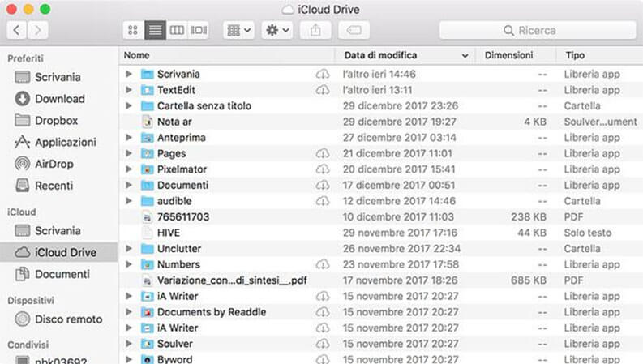The image size is (643, 364).
Task: Select the 685 KB size cell
Action: coord(528,280)
